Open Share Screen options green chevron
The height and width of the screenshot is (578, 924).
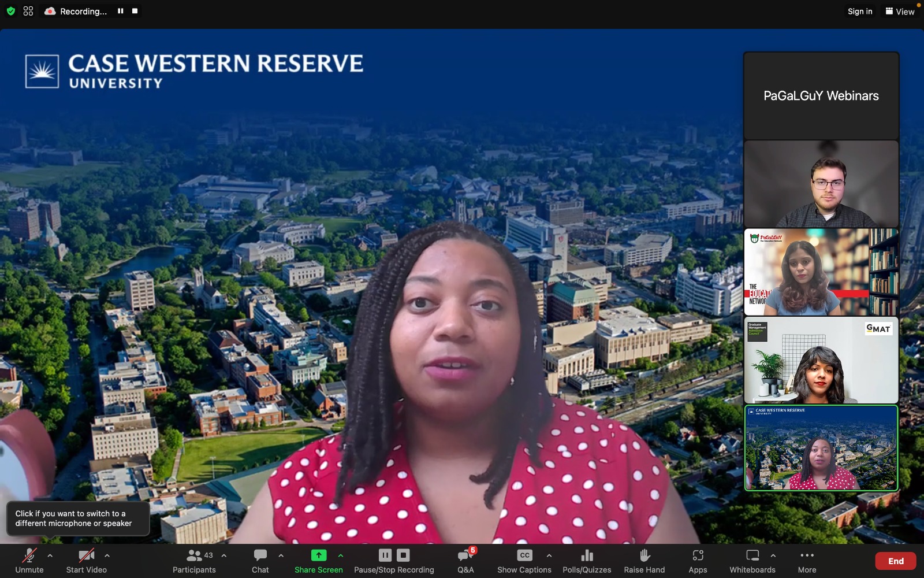point(341,555)
